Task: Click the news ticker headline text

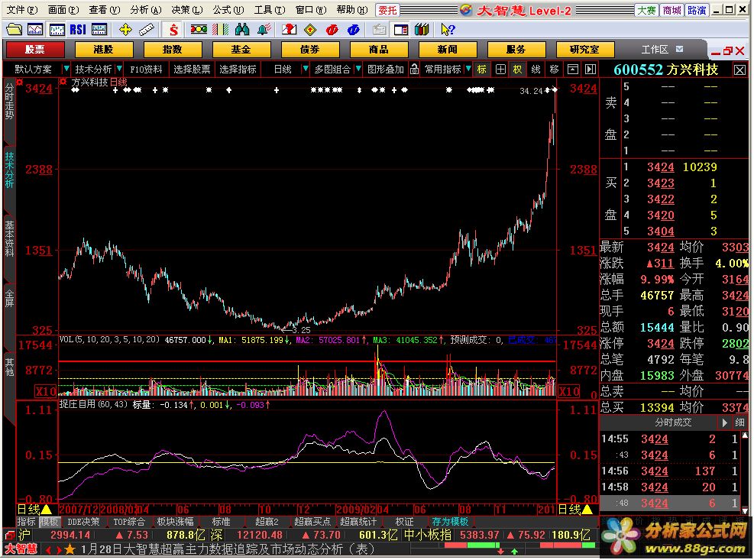Action: 228,549
